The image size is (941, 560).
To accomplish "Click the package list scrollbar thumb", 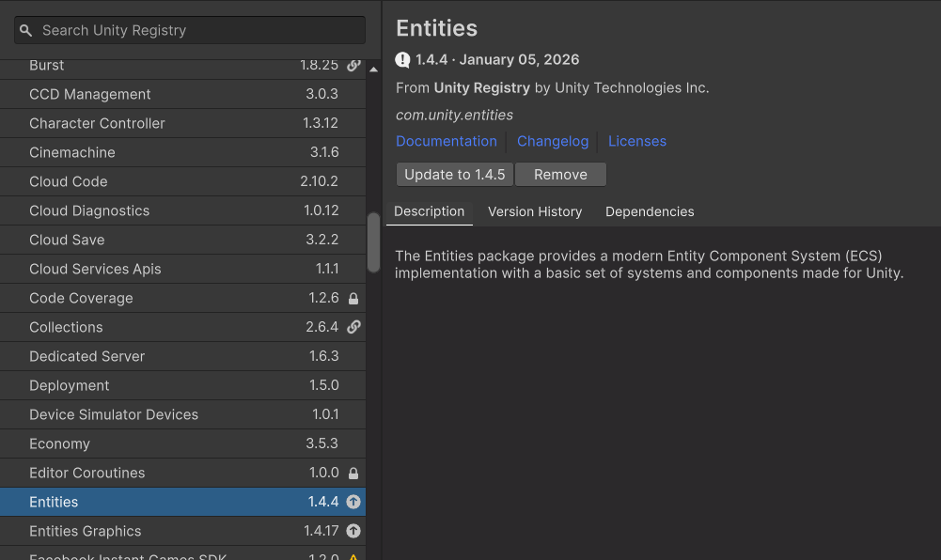I will [x=373, y=242].
